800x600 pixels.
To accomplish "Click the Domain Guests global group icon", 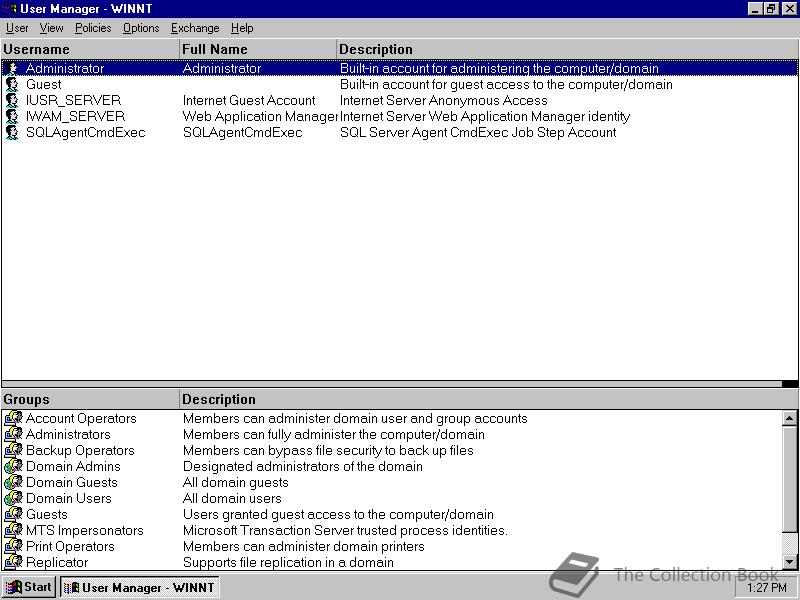I will click(13, 483).
